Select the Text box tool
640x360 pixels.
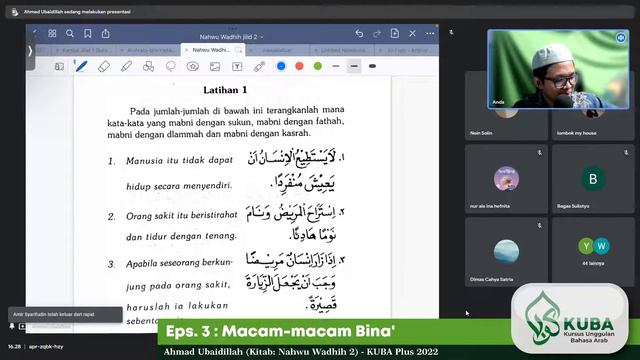tap(237, 66)
